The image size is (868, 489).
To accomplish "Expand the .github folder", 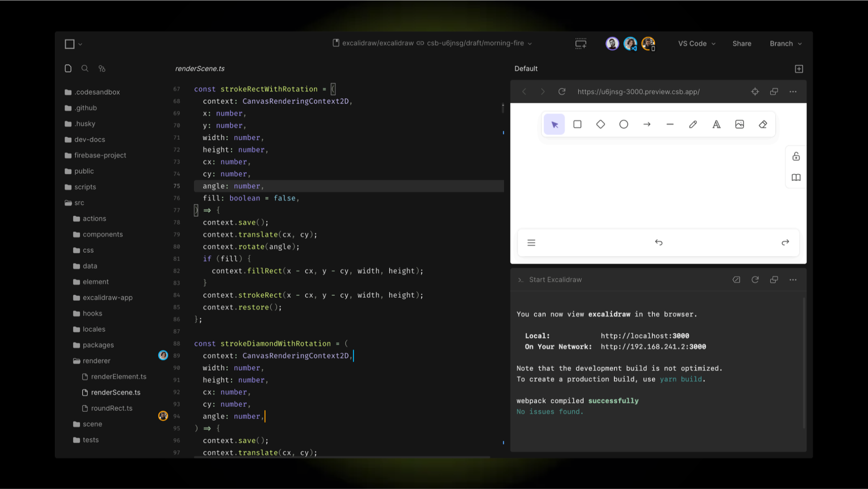I will pos(81,108).
